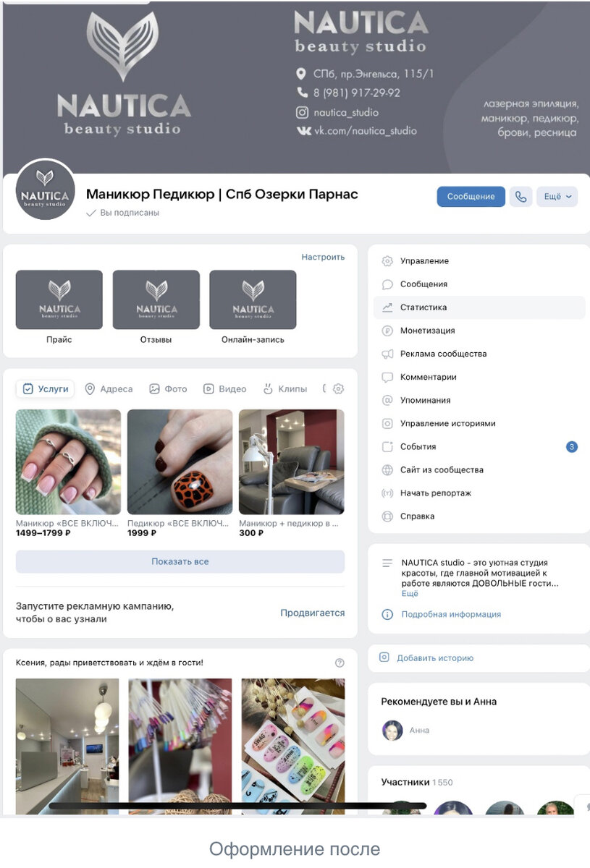This screenshot has height=868, width=590.
Task: Click the Реклама сообщества megaphone icon
Action: pos(387,354)
